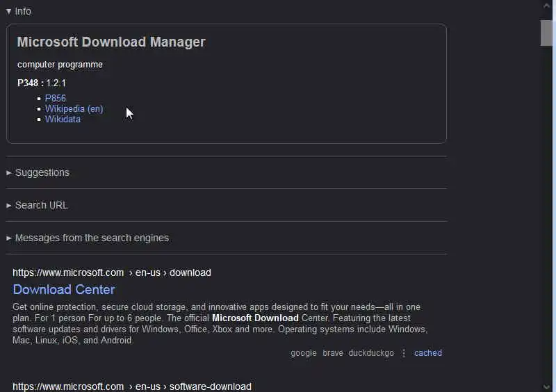Click the vertical scrollbar thumb
The height and width of the screenshot is (392, 556).
pyautogui.click(x=546, y=33)
